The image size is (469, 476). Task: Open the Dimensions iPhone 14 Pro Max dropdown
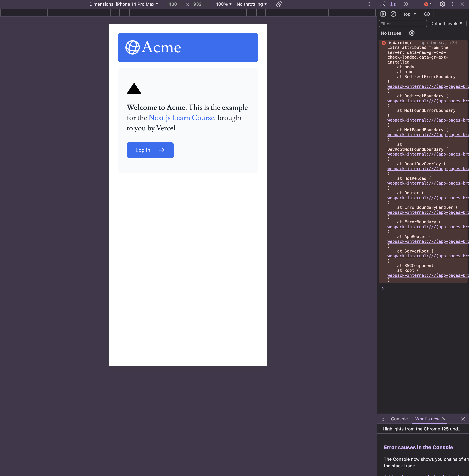(x=124, y=4)
